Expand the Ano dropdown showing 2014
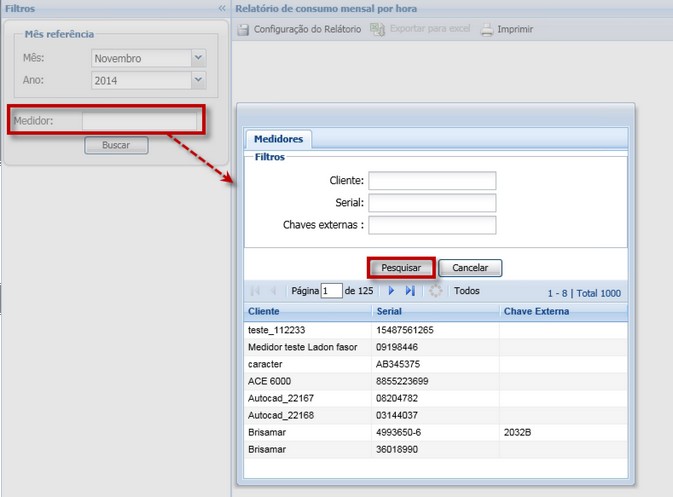The image size is (673, 497). [198, 79]
